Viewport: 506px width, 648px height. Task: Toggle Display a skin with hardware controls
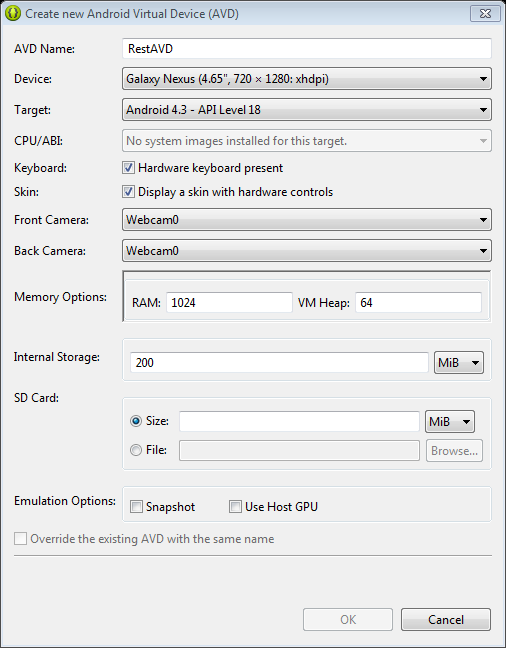tap(128, 192)
